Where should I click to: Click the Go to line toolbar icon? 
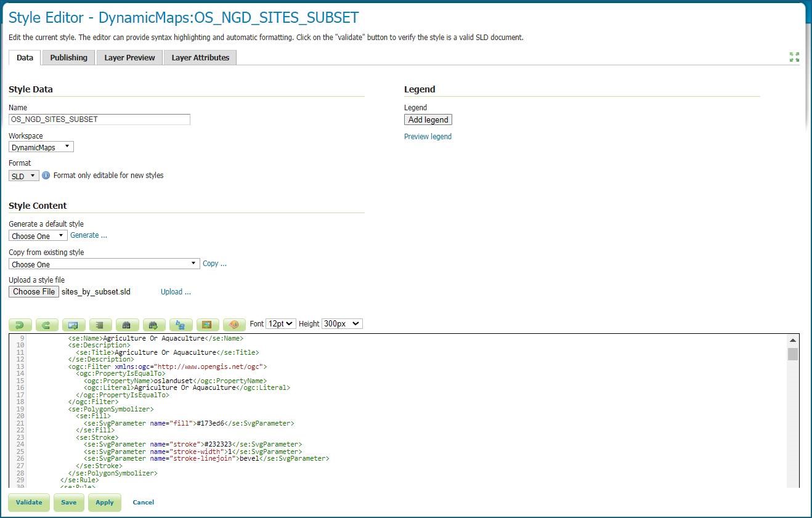(x=73, y=324)
